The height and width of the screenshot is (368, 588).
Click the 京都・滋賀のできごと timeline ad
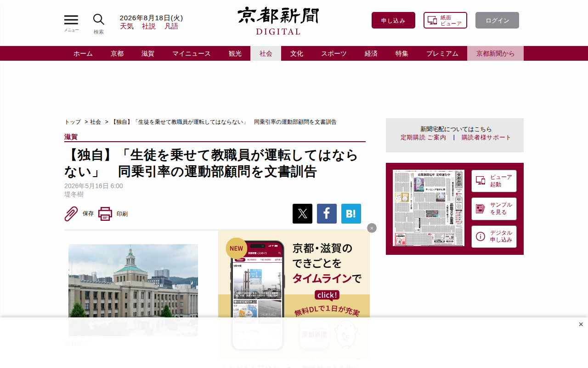click(x=294, y=294)
